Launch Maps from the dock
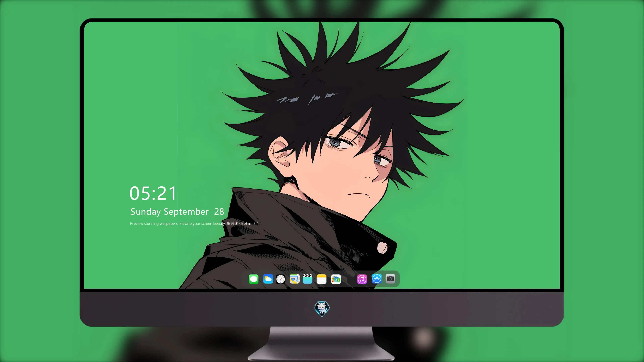The width and height of the screenshot is (644, 362). click(x=294, y=279)
